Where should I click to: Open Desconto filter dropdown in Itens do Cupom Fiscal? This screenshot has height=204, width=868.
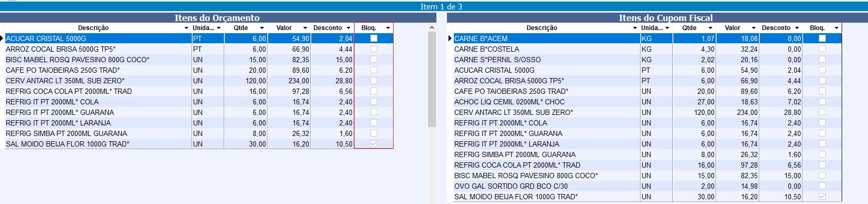[797, 28]
